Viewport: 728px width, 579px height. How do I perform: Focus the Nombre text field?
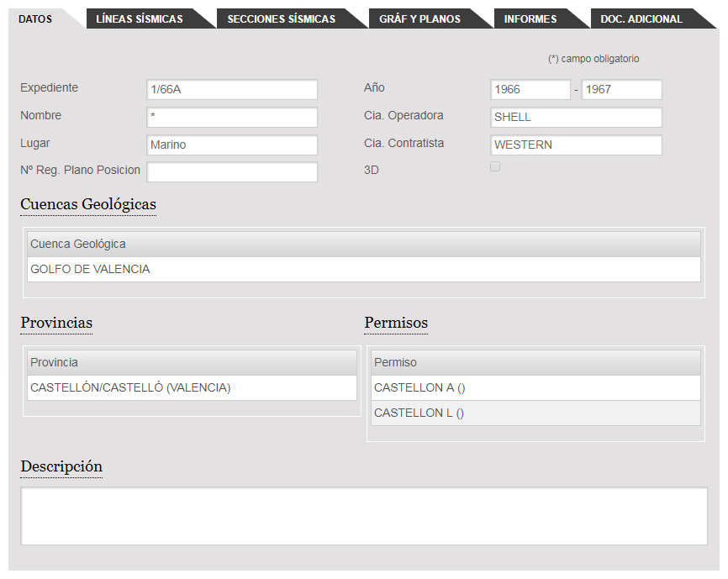232,118
